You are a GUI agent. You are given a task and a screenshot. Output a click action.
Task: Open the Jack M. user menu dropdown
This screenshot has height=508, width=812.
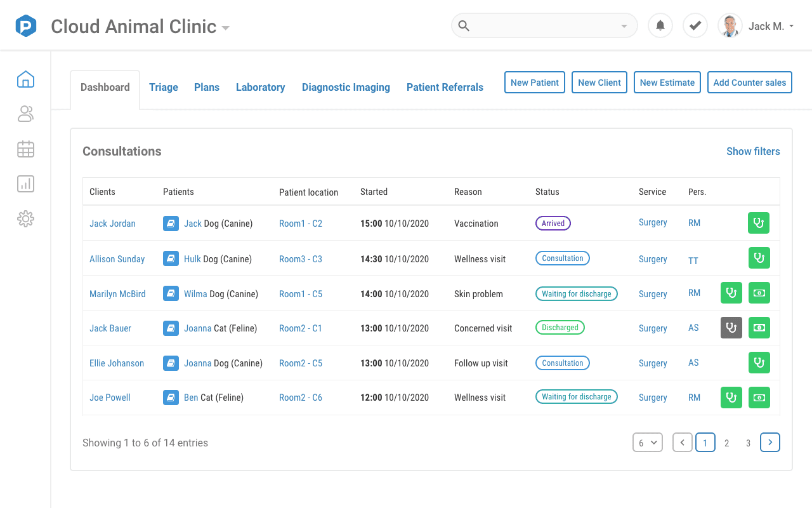(771, 26)
